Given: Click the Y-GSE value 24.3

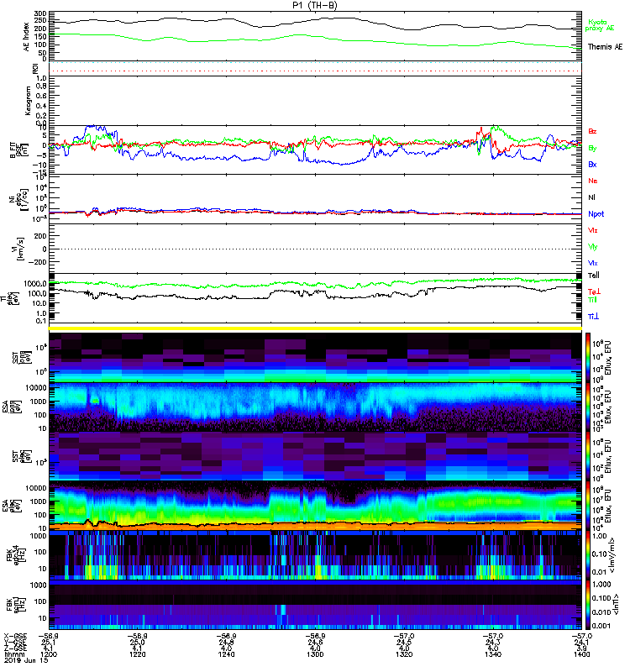Looking at the screenshot, I should (493, 642).
